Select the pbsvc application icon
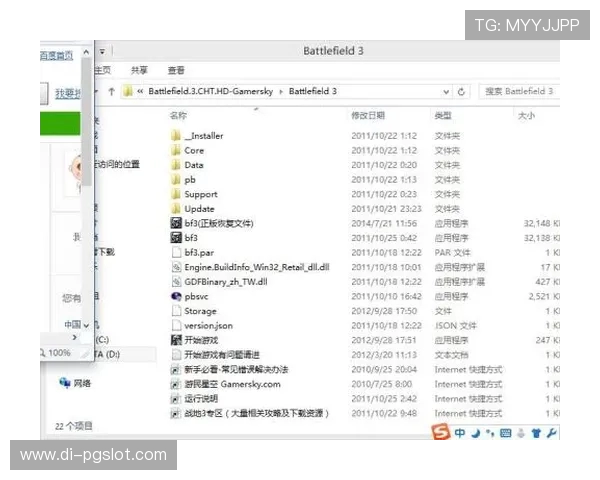The height and width of the screenshot is (480, 600). click(x=176, y=296)
